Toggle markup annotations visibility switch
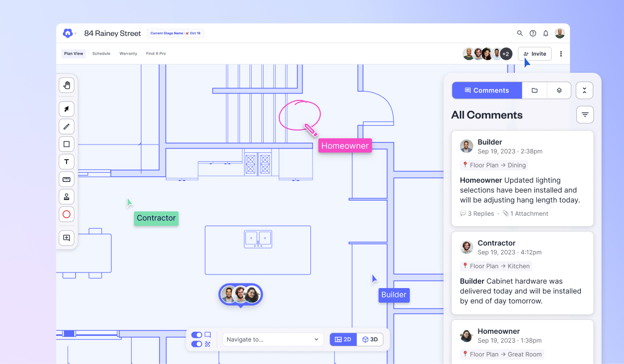Screen dimensions: 624x364 point(197,344)
